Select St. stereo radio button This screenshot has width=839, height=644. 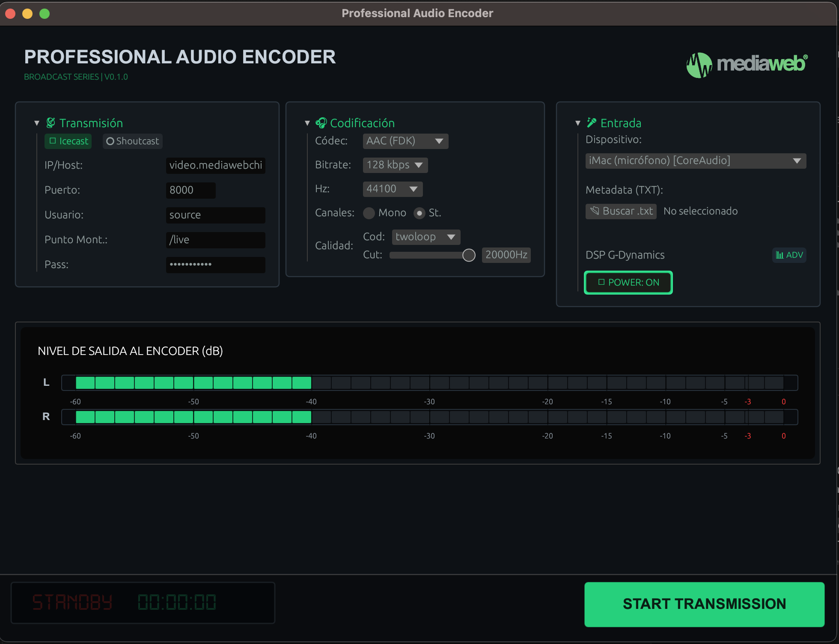click(x=419, y=213)
